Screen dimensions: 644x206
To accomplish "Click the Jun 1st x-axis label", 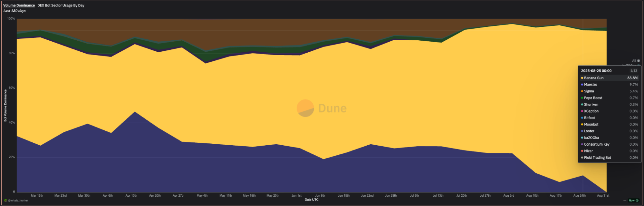I will click(x=296, y=196).
